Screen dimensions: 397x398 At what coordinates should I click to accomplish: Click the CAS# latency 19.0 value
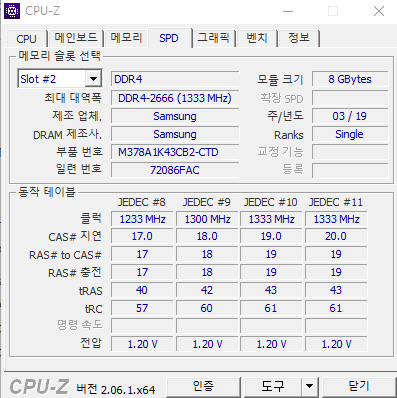[x=271, y=236]
